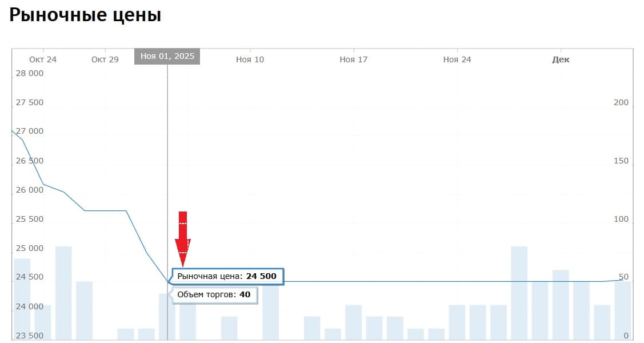This screenshot has width=644, height=343.
Task: Click the last volume bar at right edge
Action: (623, 310)
